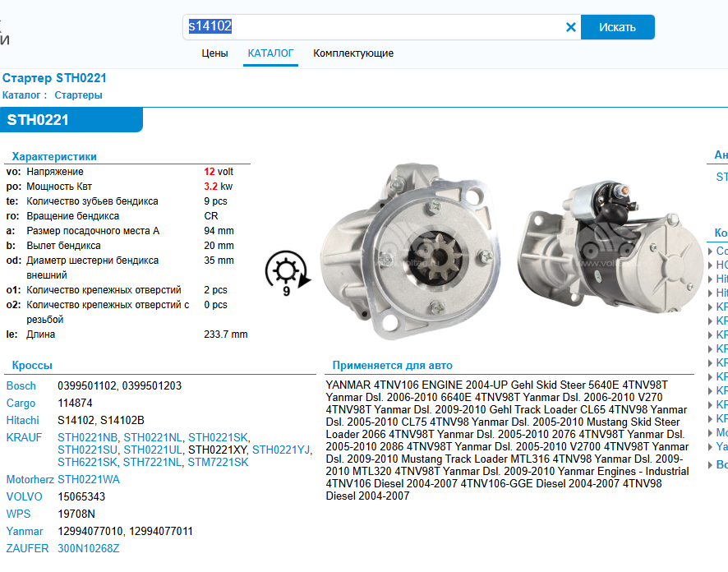Open the Стартеры catalog breadcrumb link
This screenshot has width=728, height=572.
pos(78,95)
